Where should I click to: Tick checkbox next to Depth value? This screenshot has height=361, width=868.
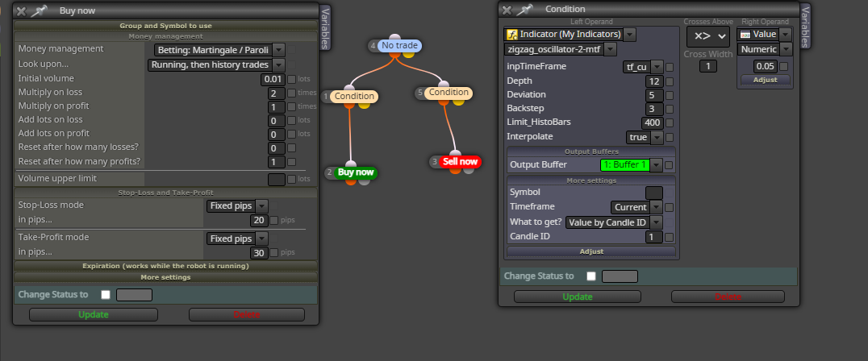click(670, 81)
